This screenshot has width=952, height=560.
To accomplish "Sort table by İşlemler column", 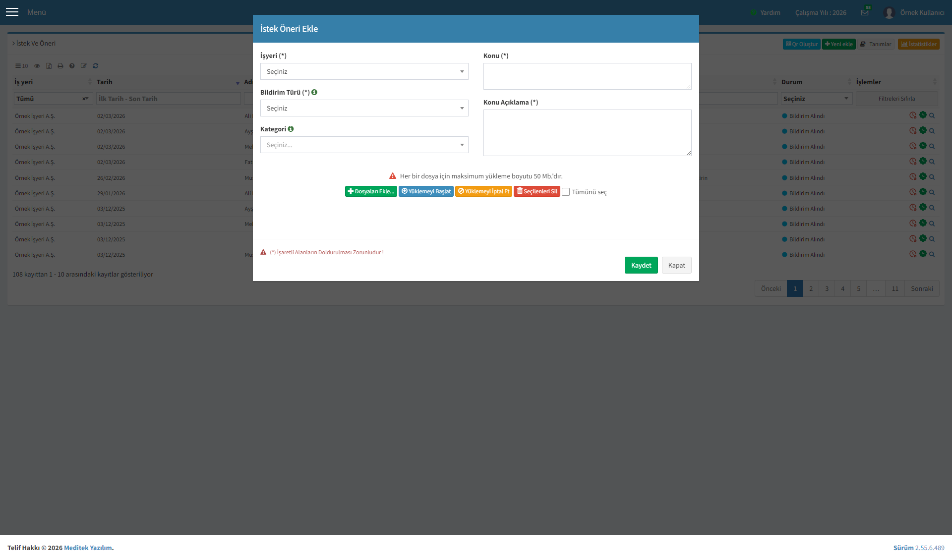I will pyautogui.click(x=896, y=82).
